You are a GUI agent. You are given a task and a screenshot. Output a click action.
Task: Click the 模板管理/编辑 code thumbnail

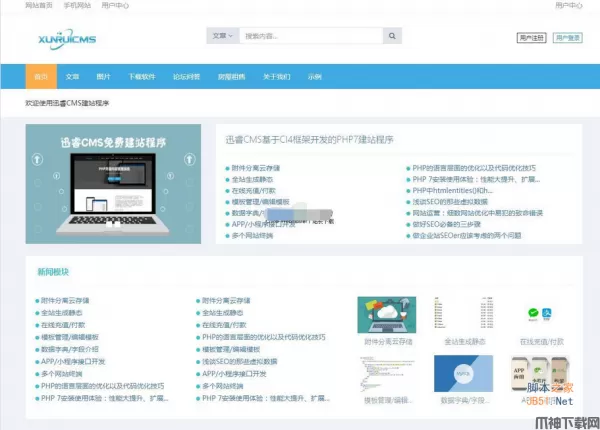[387, 374]
